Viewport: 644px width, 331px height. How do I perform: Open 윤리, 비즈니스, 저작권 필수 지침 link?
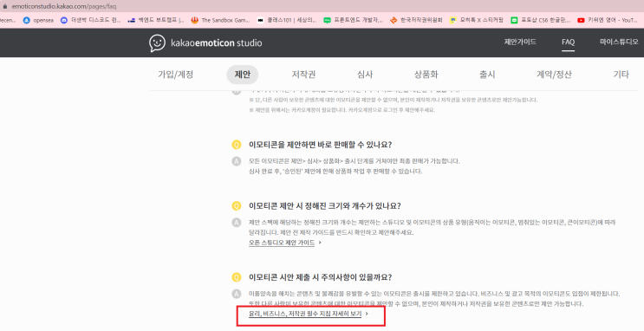305,314
